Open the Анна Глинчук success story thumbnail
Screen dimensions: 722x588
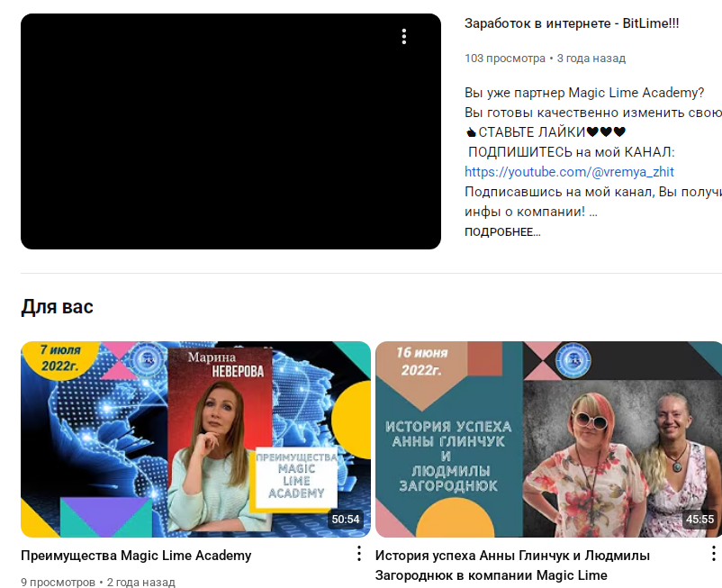pos(549,439)
